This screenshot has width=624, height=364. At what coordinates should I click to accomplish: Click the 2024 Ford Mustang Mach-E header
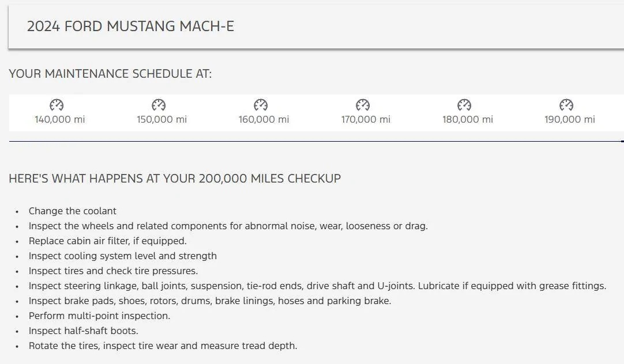(x=130, y=26)
